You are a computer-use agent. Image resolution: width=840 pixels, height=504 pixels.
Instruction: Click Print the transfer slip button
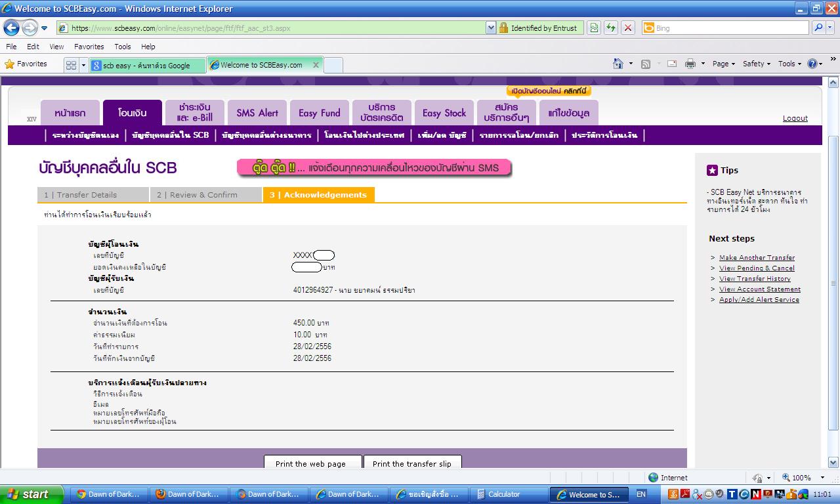(x=412, y=463)
